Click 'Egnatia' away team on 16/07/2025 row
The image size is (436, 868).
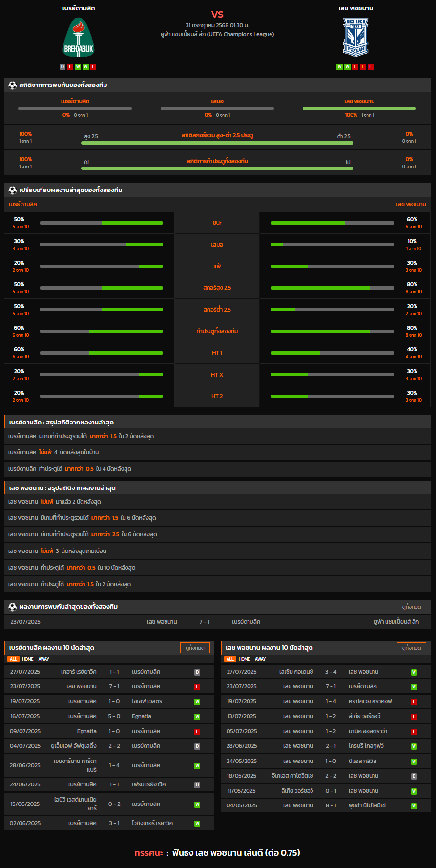click(x=142, y=716)
